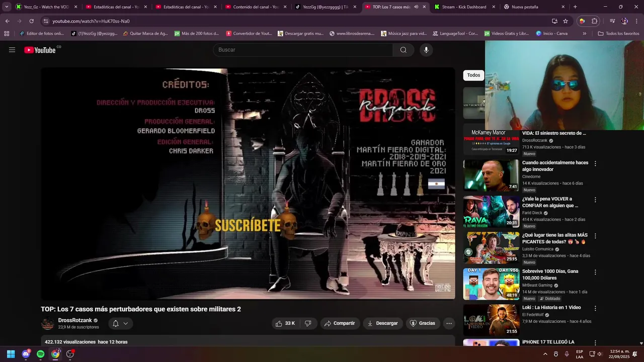Bookmark this page with the star icon

(566, 21)
